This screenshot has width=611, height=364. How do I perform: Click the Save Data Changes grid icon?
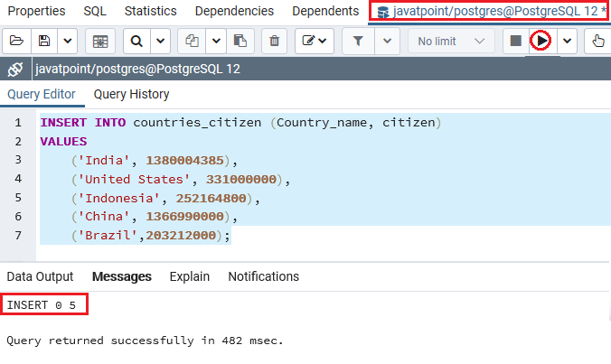[x=100, y=41]
